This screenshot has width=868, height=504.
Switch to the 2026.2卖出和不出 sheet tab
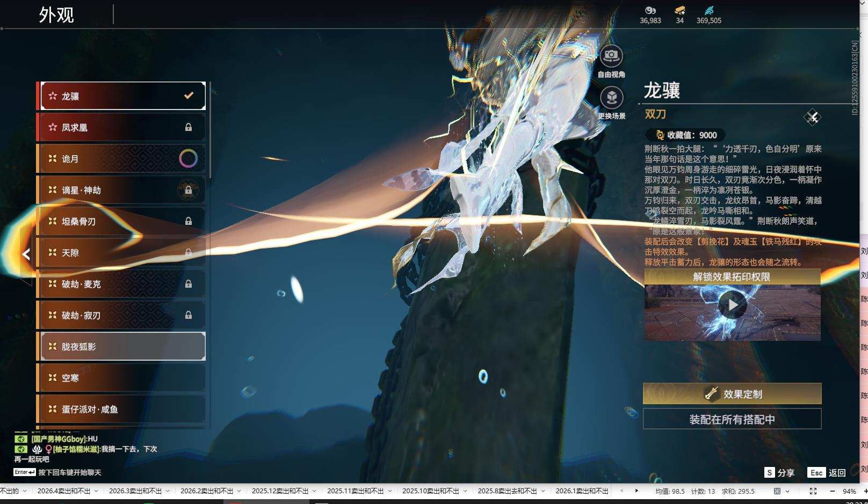point(207,491)
